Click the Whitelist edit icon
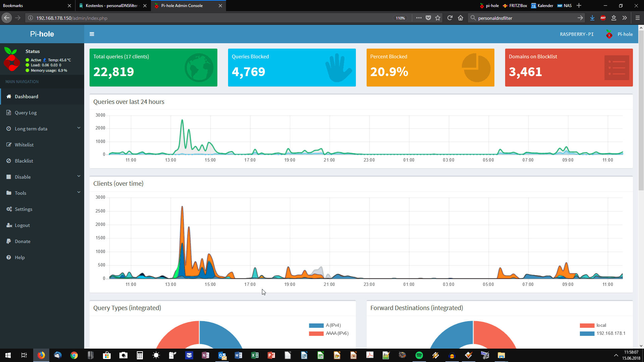 [9, 145]
